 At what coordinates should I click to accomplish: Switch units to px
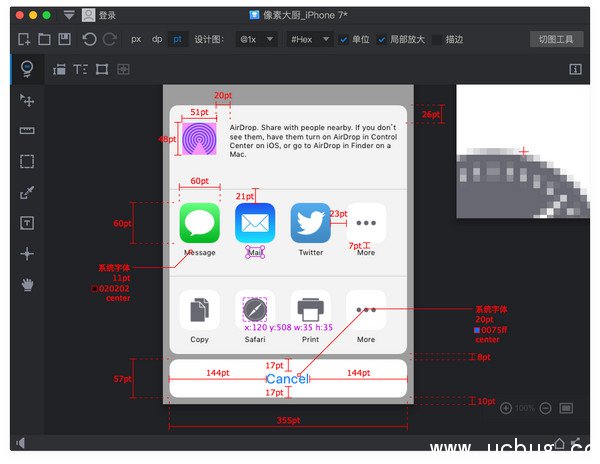(136, 39)
